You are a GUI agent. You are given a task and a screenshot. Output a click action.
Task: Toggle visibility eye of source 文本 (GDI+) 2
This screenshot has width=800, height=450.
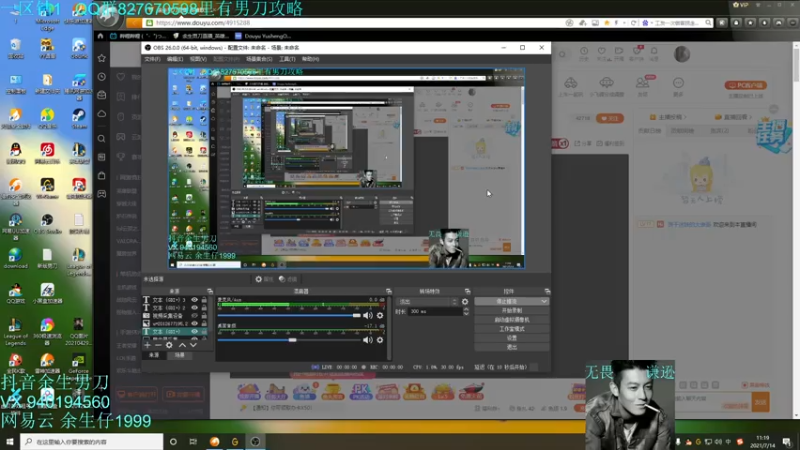(194, 308)
